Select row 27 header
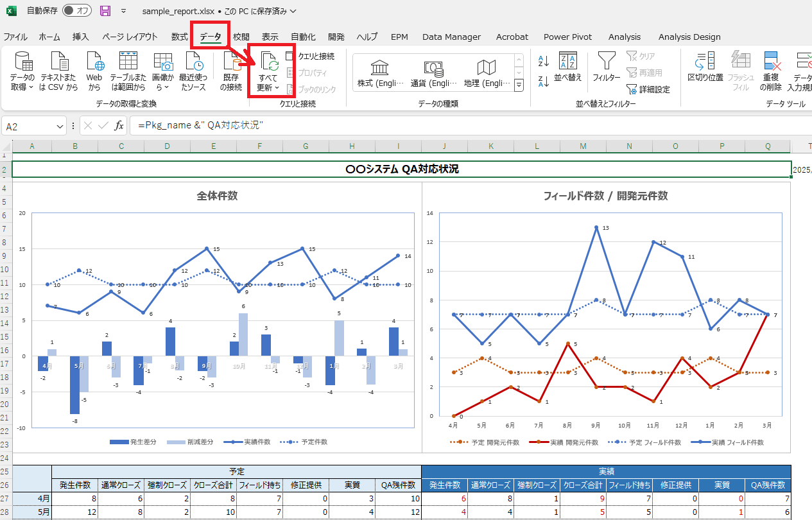Image resolution: width=812 pixels, height=520 pixels. click(6, 498)
